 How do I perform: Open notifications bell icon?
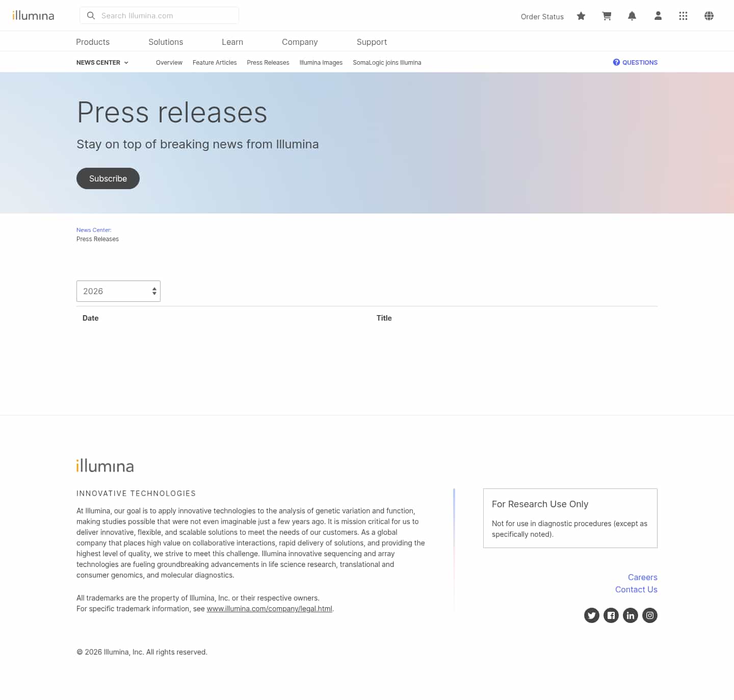pyautogui.click(x=632, y=16)
